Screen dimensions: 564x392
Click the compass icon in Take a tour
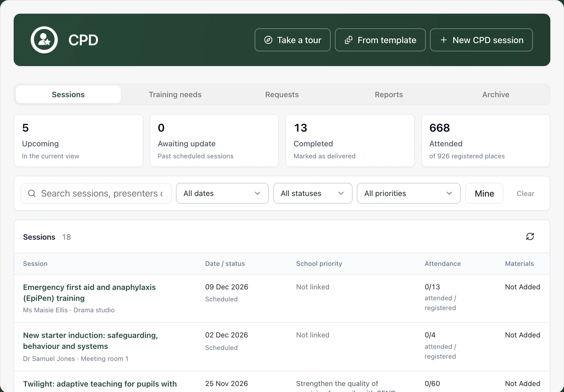(x=268, y=40)
